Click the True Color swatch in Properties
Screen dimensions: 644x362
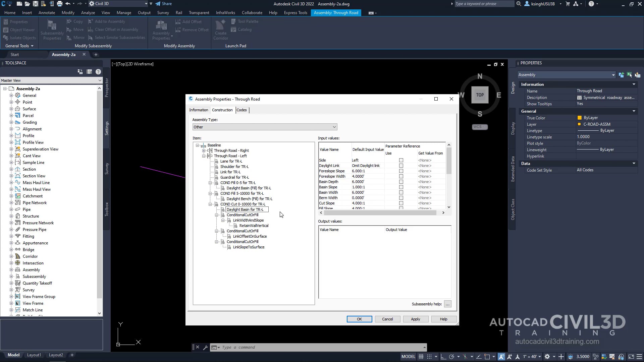[580, 117]
